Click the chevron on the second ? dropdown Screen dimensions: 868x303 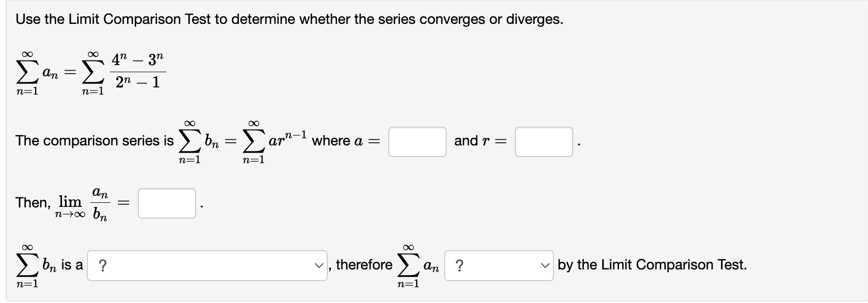(x=545, y=265)
